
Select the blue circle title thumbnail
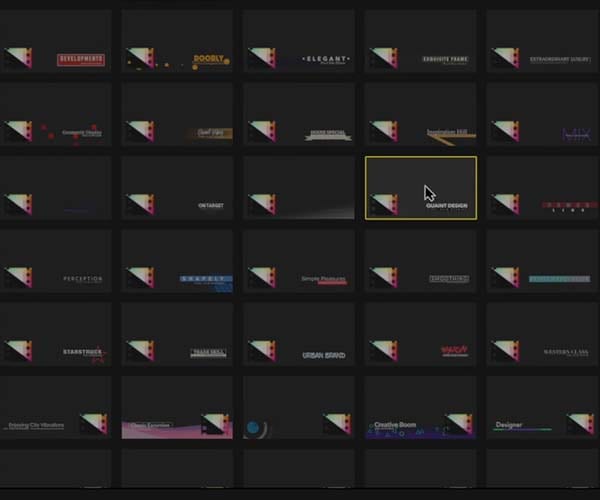point(299,407)
